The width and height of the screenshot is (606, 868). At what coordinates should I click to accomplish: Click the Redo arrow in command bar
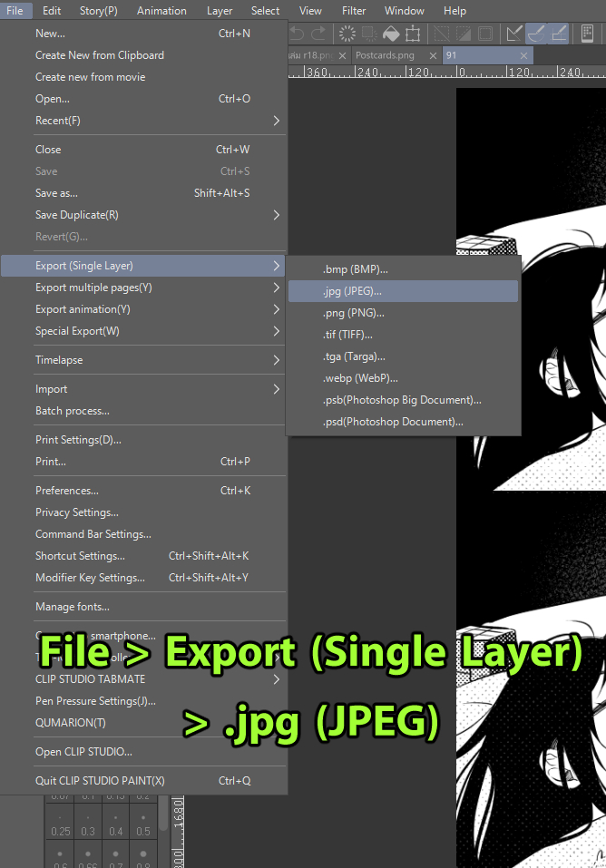pyautogui.click(x=318, y=34)
